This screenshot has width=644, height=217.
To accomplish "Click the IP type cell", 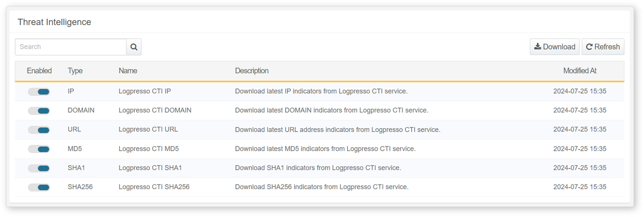I will pos(71,91).
